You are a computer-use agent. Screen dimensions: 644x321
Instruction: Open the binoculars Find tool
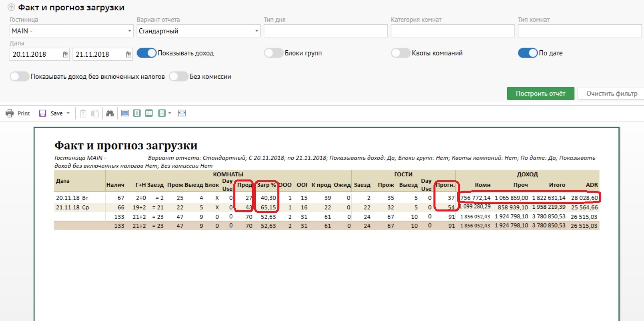click(x=110, y=114)
